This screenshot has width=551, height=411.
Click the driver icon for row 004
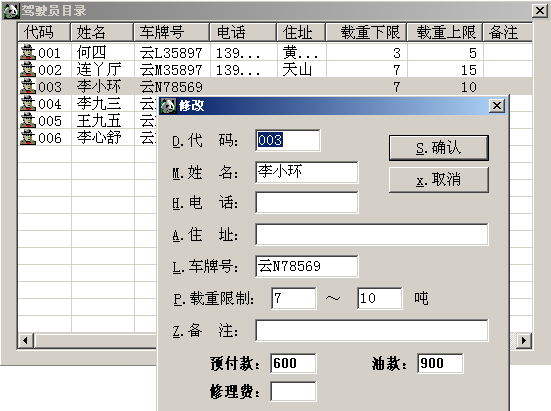28,104
